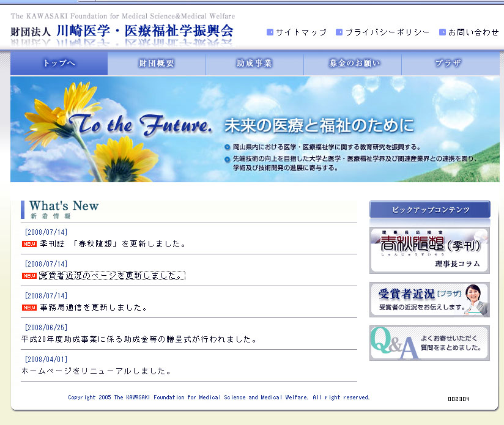Image resolution: width=504 pixels, height=425 pixels.
Task: Open news item 季刊誌「春秋随想」を更新しました
Action: (113, 244)
